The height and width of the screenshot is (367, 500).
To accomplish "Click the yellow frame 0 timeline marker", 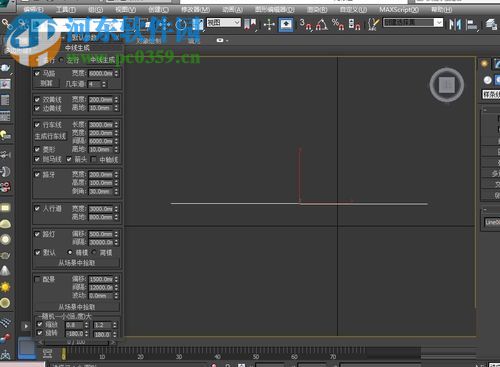I will [x=63, y=353].
